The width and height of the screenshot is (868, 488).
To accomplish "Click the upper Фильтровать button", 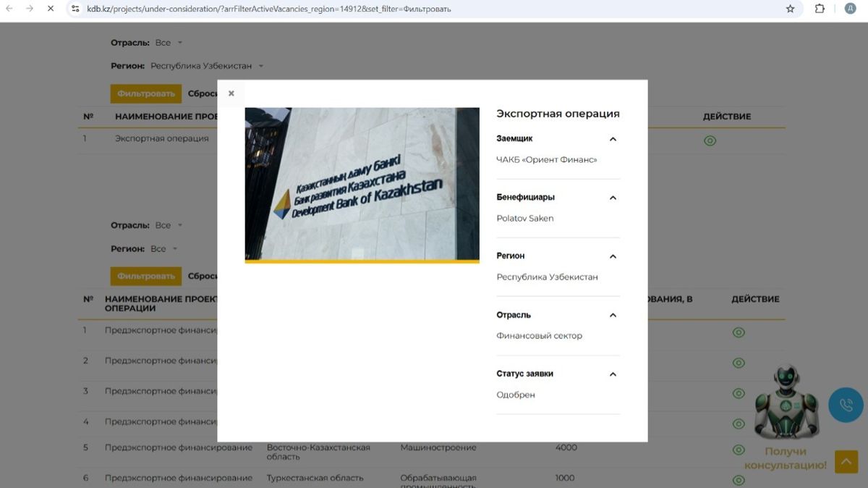I will pos(146,93).
